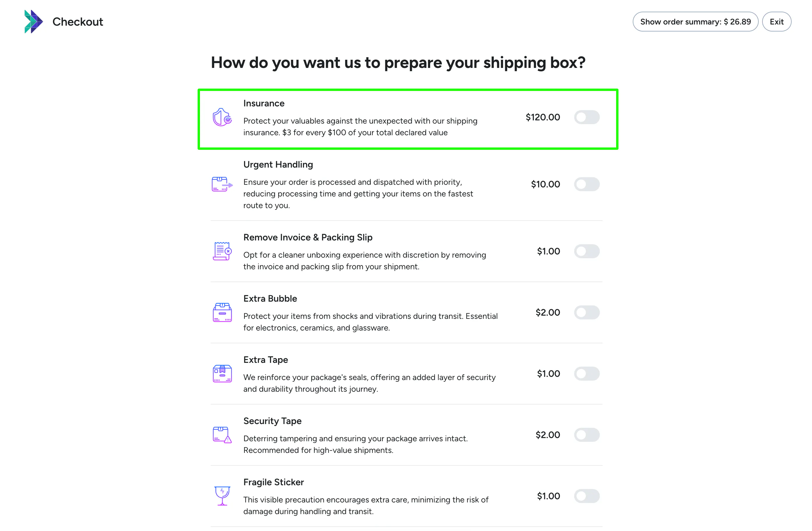This screenshot has width=812, height=531.
Task: Click the Urgent Handling box icon
Action: coord(222,184)
